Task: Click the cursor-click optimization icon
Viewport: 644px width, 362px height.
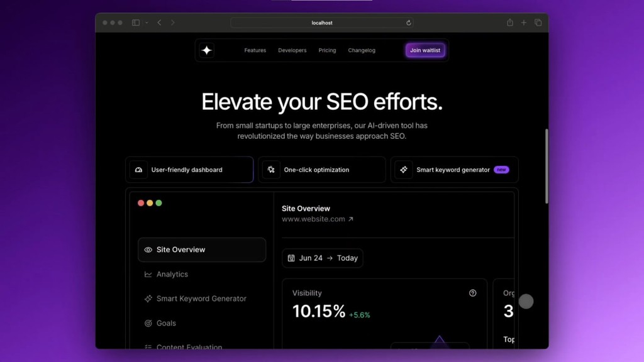Action: [271, 170]
